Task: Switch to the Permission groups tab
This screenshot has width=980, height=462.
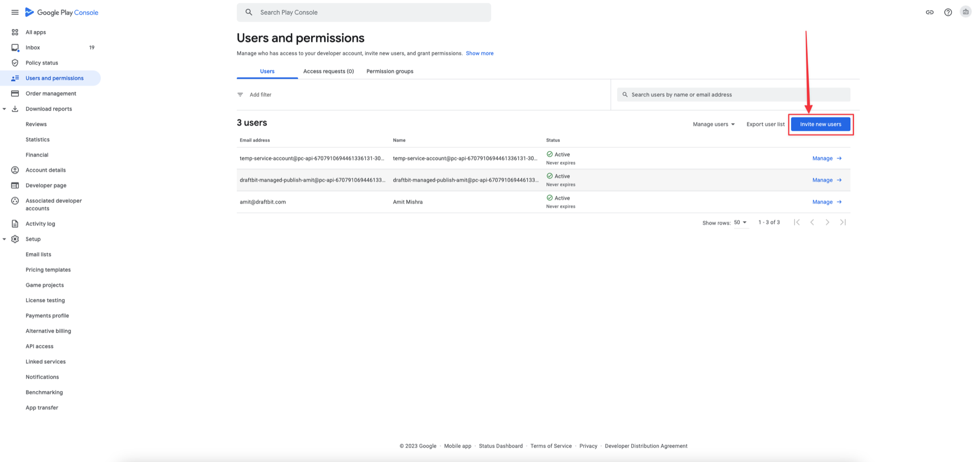Action: 390,71
